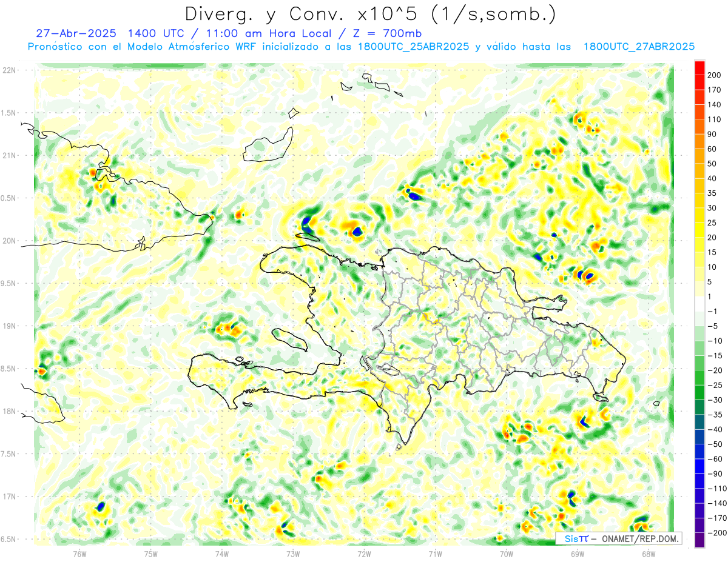Select the date text '27-Abr-2025 1400 UTC'
The width and height of the screenshot is (728, 562).
(110, 33)
